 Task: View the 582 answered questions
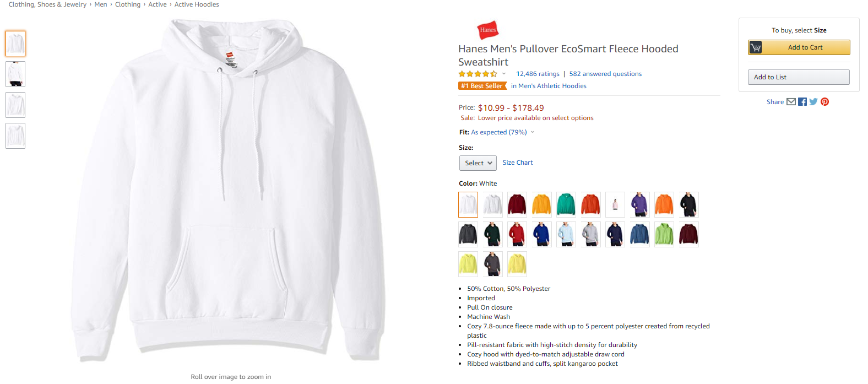605,74
